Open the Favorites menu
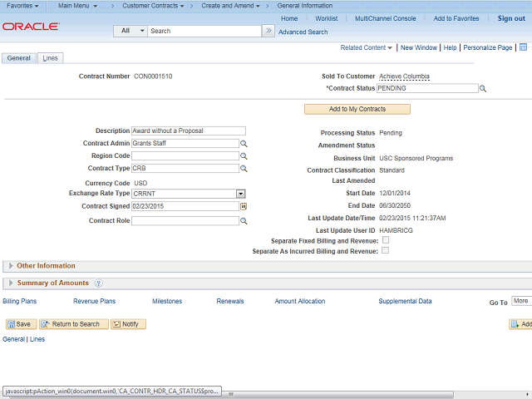 [x=23, y=6]
